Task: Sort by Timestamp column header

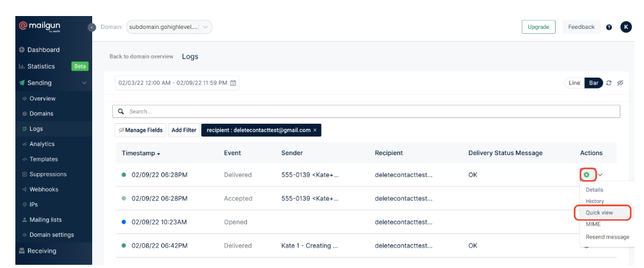Action: (141, 153)
